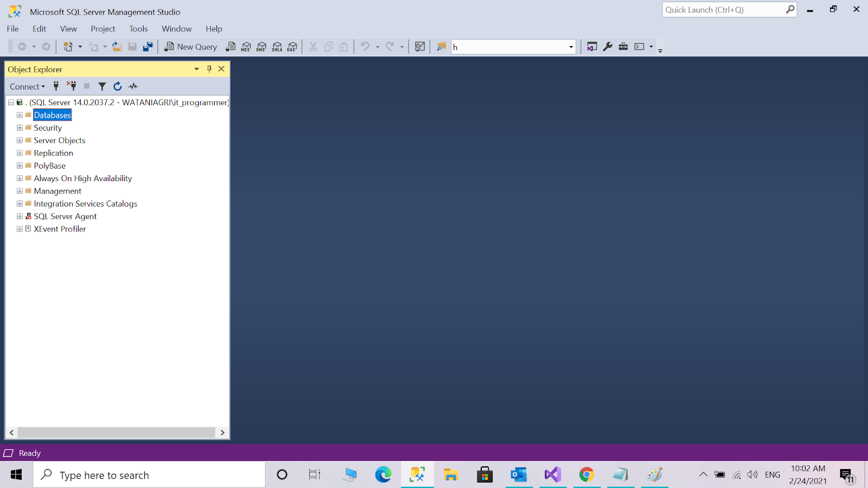
Task: Open the Edit menu
Action: click(x=39, y=29)
